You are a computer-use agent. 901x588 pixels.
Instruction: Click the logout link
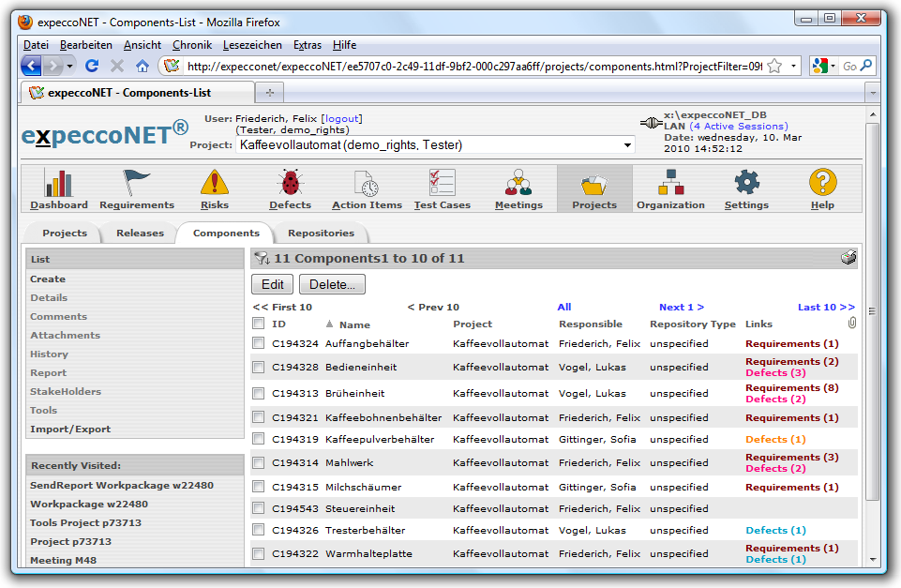[x=341, y=119]
